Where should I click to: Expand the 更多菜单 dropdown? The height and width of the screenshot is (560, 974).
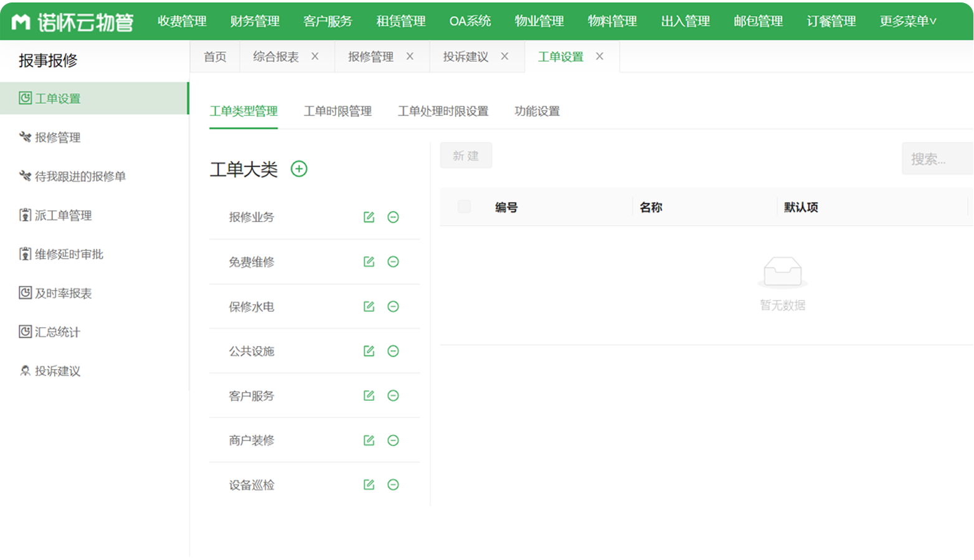[908, 21]
